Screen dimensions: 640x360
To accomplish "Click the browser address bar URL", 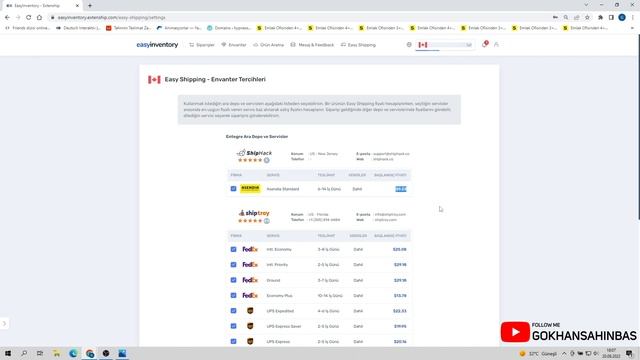I will coord(111,18).
